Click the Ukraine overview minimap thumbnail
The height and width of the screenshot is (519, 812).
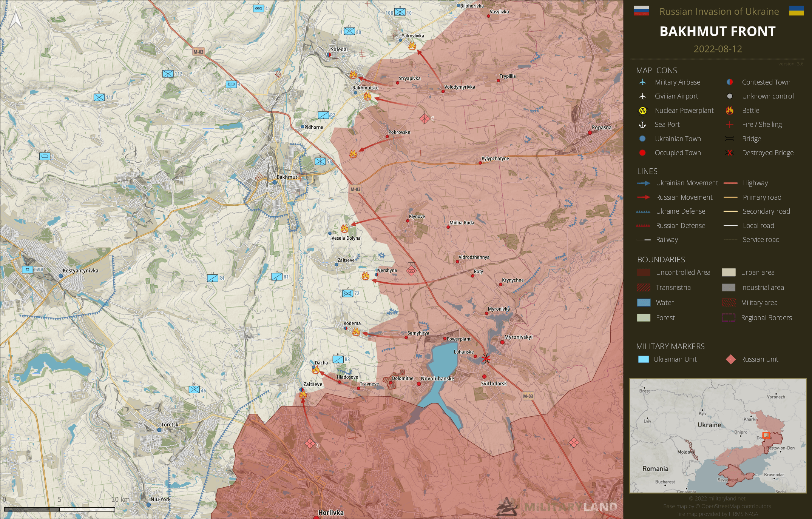[x=718, y=436]
